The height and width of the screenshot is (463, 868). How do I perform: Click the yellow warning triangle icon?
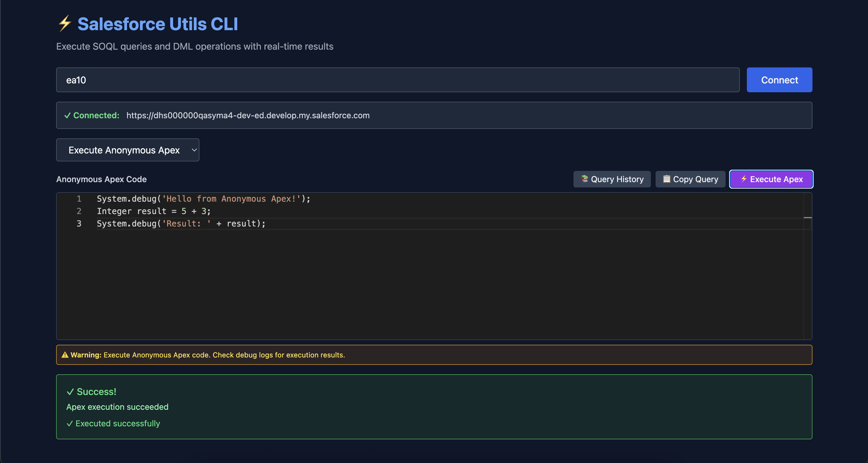point(65,355)
